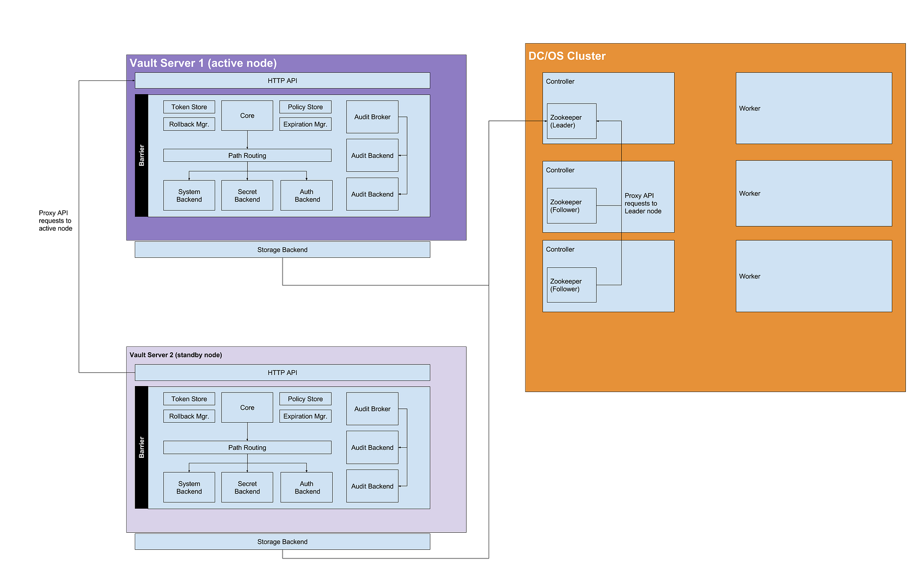Screen dimensions: 924x584
Task: Click the Storage Backend under Vault Server 1
Action: point(283,250)
